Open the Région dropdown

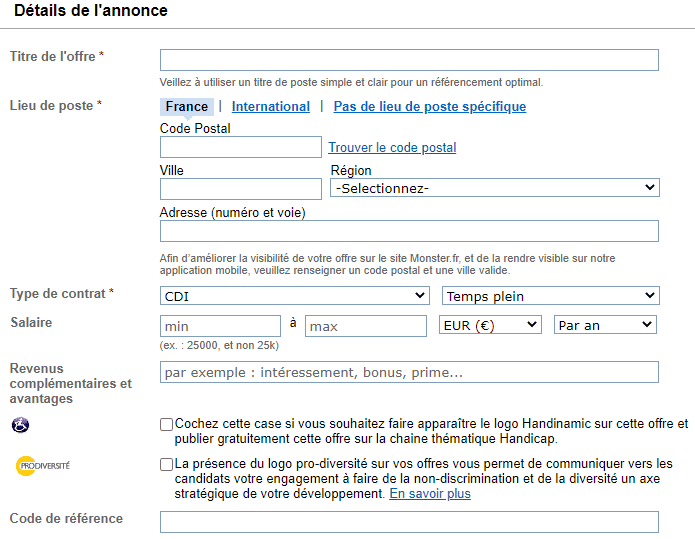tap(495, 188)
